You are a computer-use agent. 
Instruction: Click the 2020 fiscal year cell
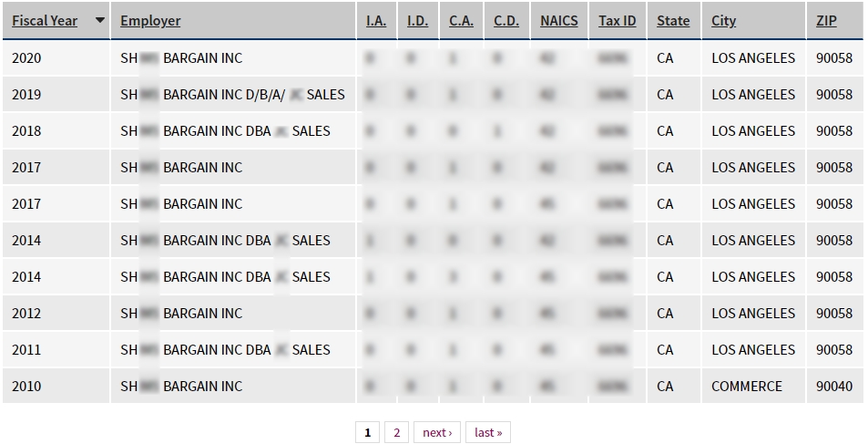pyautogui.click(x=26, y=58)
